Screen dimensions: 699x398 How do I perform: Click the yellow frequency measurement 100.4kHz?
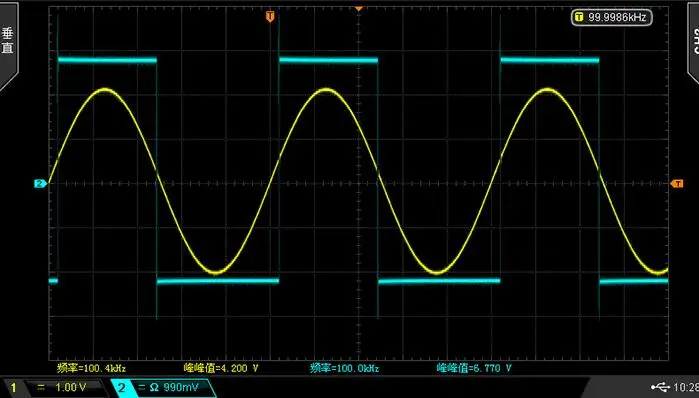[x=91, y=368]
